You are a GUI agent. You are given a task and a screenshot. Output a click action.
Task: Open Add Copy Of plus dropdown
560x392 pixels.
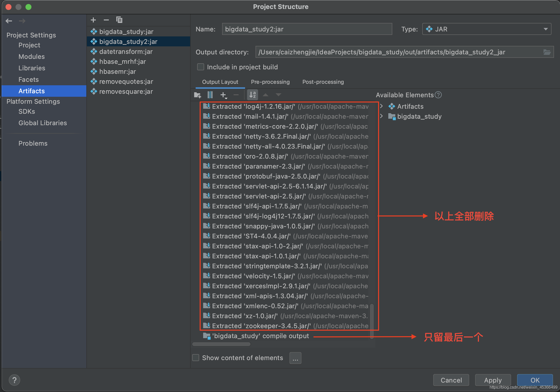(x=224, y=95)
